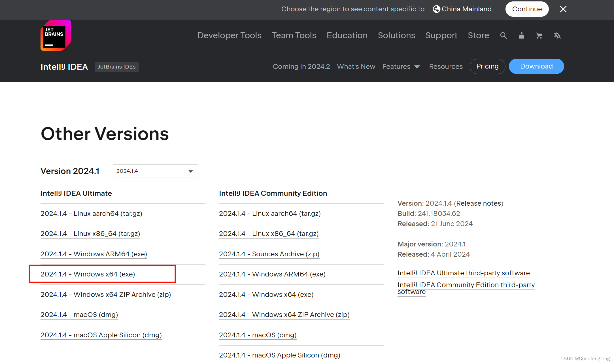Open the Store menu item
The width and height of the screenshot is (614, 364).
[x=478, y=35]
